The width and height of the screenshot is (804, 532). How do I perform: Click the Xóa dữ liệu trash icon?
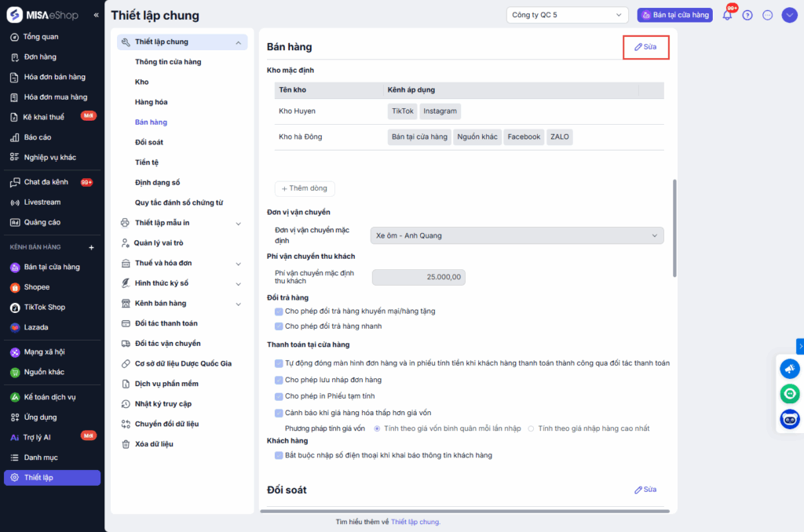pos(126,444)
